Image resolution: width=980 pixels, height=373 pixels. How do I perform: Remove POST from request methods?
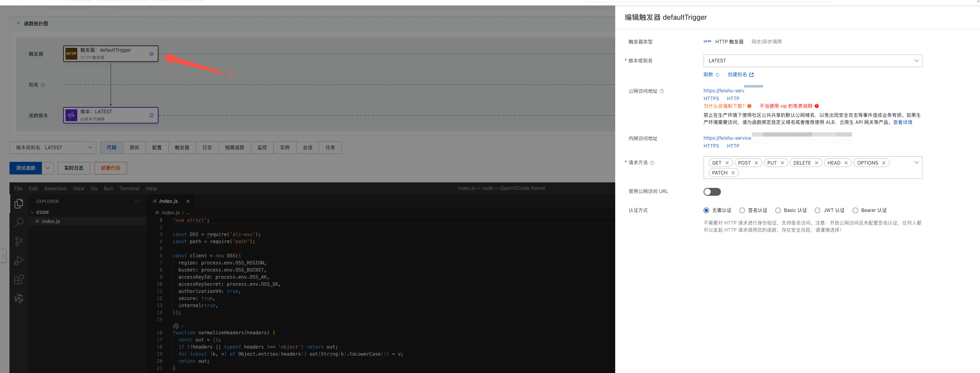tap(756, 163)
